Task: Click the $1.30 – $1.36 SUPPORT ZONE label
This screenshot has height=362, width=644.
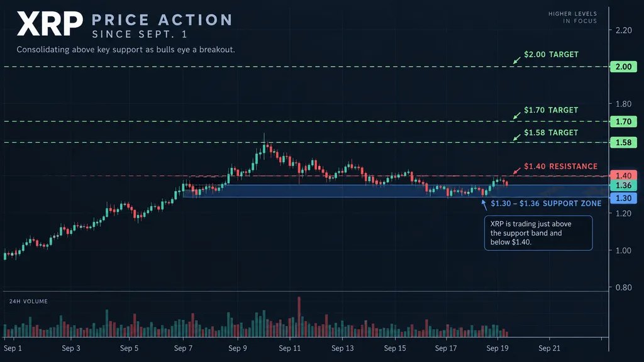Action: [546, 203]
